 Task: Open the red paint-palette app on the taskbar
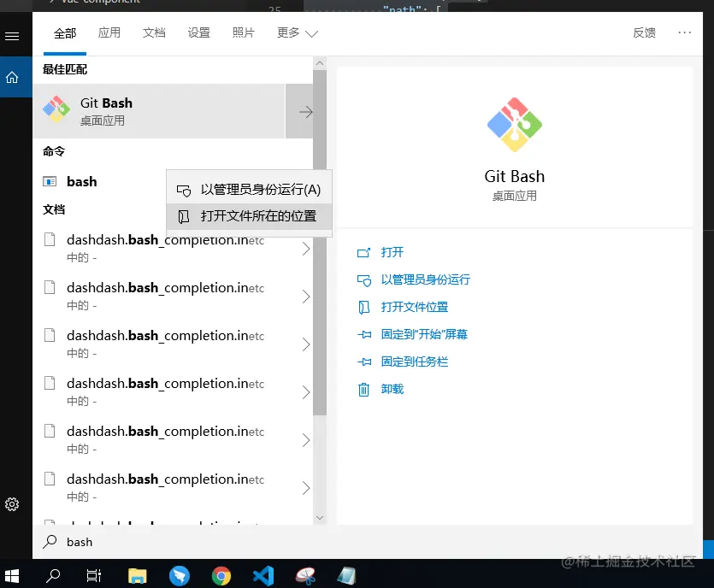tap(305, 576)
